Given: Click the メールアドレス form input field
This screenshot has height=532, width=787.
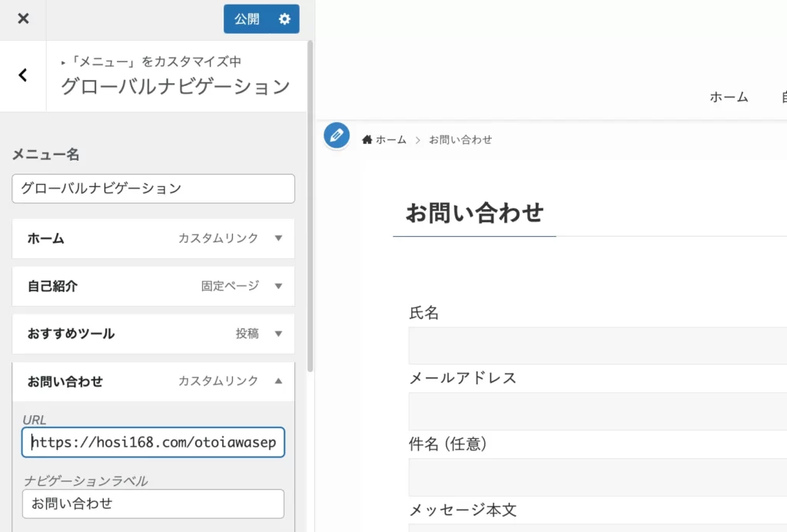Looking at the screenshot, I should [597, 411].
